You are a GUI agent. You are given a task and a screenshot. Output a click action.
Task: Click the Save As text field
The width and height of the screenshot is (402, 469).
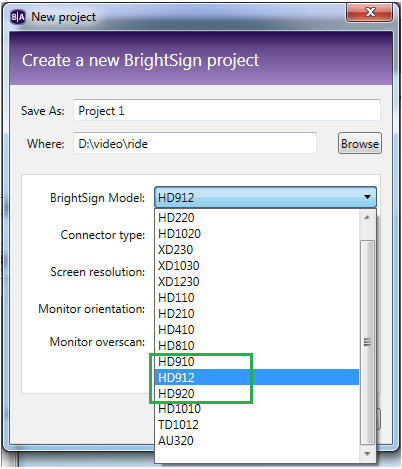[x=227, y=110]
